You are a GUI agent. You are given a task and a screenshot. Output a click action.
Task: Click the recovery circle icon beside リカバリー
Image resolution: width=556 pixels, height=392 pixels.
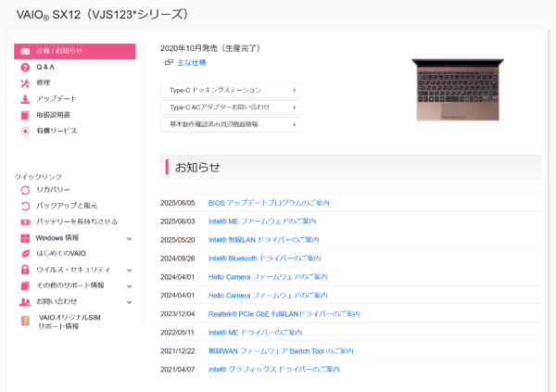tap(25, 190)
